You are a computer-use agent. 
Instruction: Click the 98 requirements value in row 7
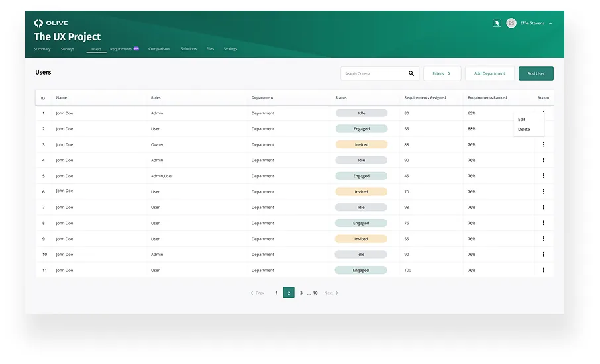(x=407, y=208)
